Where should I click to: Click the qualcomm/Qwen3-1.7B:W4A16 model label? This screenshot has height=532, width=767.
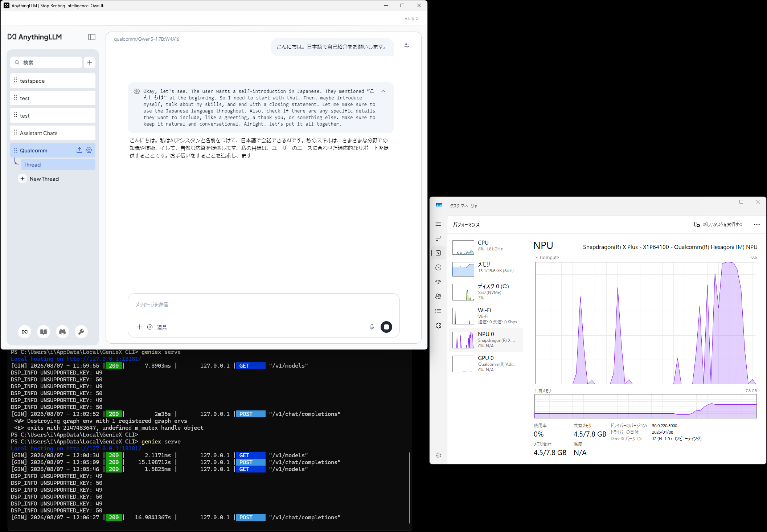pyautogui.click(x=147, y=39)
